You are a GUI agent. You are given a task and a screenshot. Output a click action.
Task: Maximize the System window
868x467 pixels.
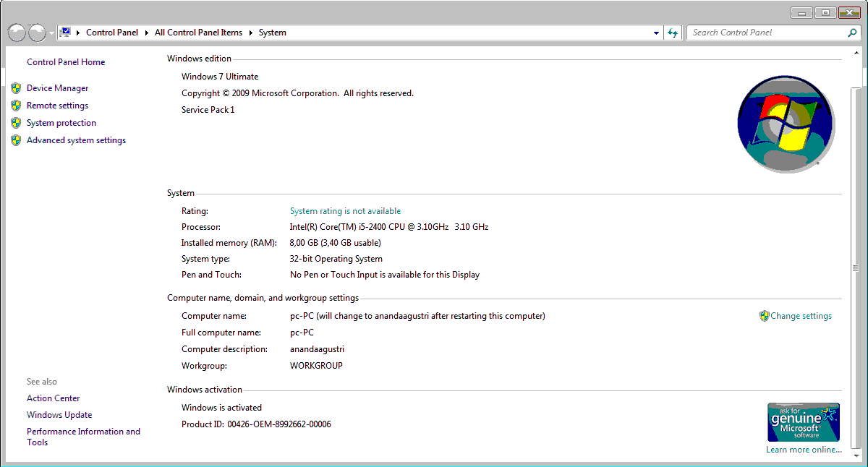(x=825, y=12)
